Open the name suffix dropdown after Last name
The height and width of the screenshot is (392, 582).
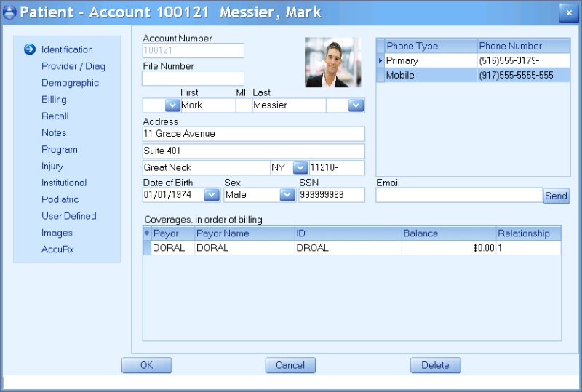(x=356, y=105)
